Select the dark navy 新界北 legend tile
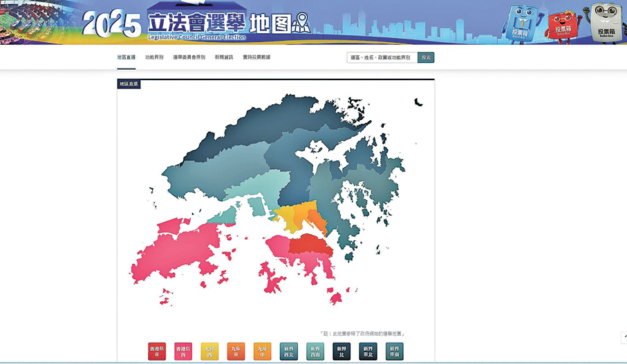627x364 pixels. click(341, 351)
